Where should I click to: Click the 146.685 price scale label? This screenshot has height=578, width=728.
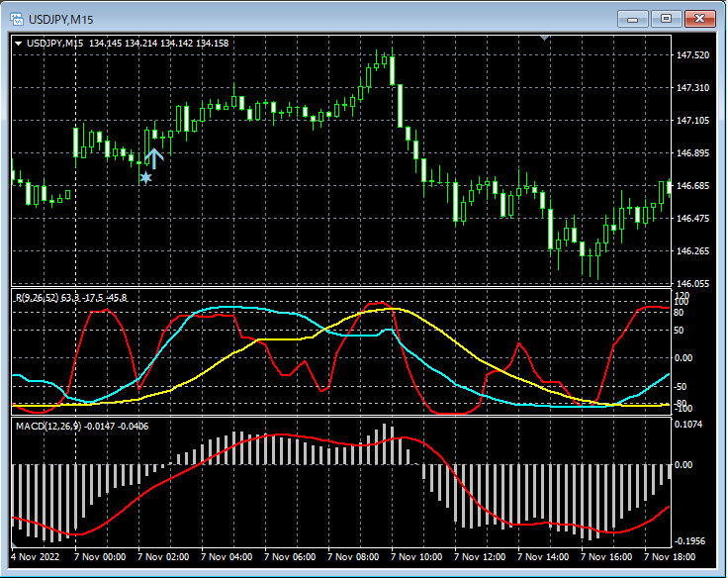(692, 186)
